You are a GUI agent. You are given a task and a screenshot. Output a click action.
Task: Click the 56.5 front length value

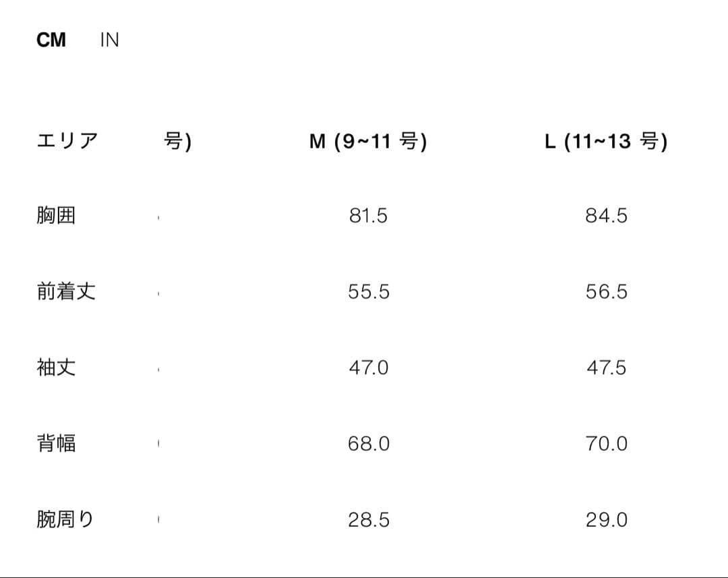[606, 292]
